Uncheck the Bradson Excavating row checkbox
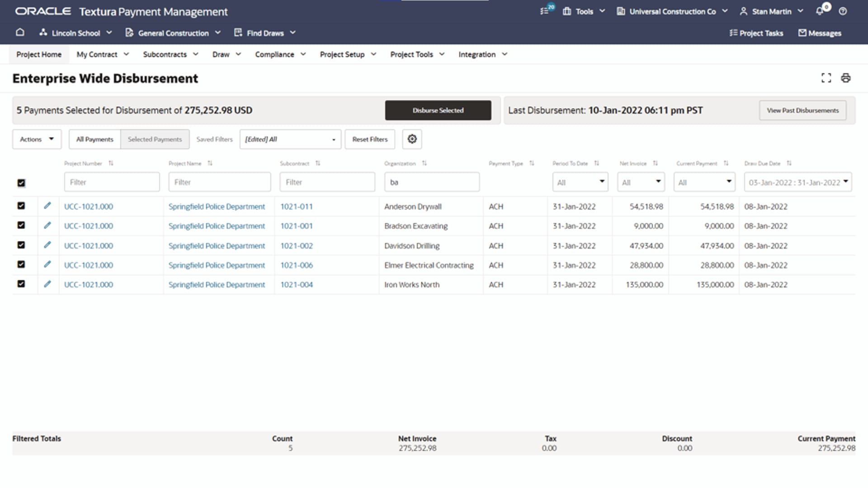The image size is (868, 488). pos(21,225)
